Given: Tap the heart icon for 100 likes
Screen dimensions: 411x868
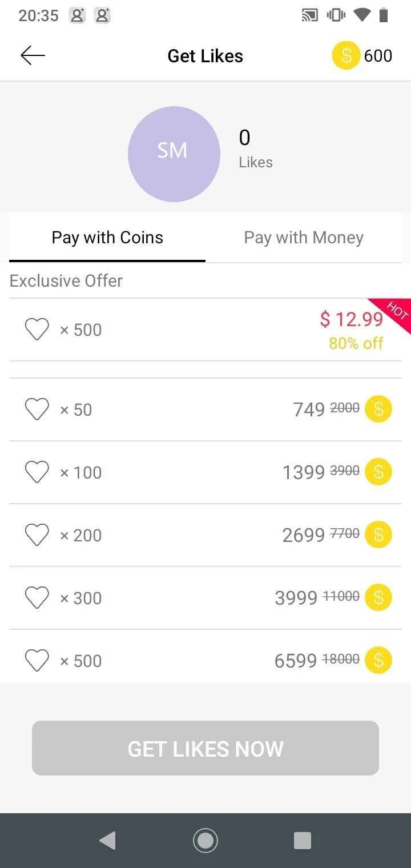Looking at the screenshot, I should (x=37, y=472).
